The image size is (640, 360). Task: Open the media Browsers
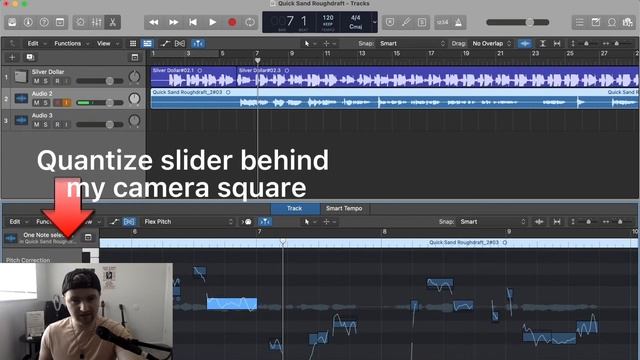tap(628, 22)
